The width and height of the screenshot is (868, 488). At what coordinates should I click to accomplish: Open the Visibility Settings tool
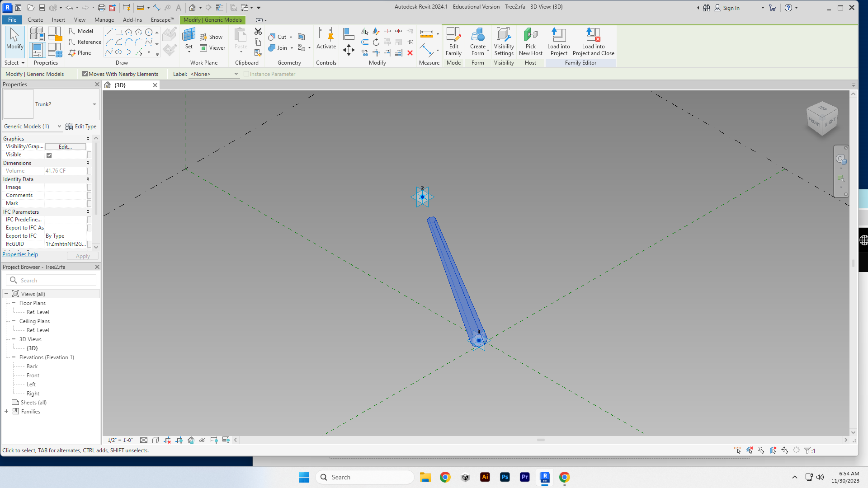point(504,41)
